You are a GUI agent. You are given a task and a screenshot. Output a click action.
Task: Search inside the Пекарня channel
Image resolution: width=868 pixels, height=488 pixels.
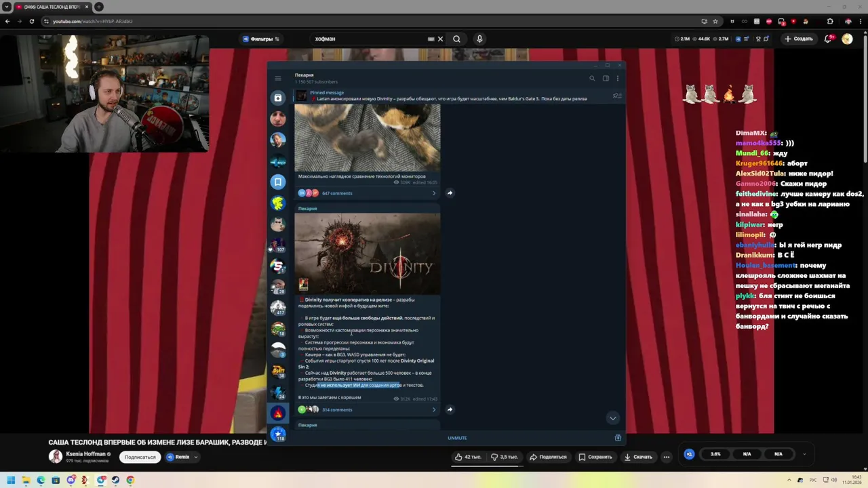click(592, 78)
